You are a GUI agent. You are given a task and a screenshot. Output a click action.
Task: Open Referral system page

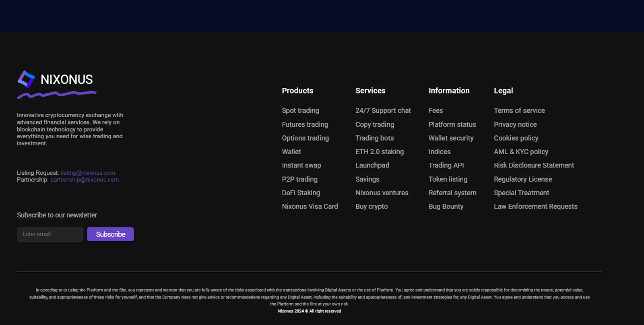point(452,193)
